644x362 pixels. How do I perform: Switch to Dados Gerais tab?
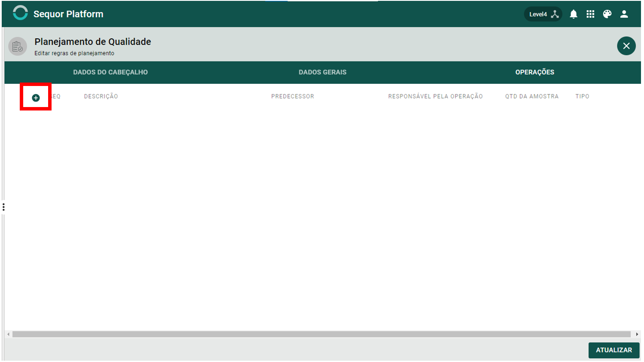pos(323,72)
